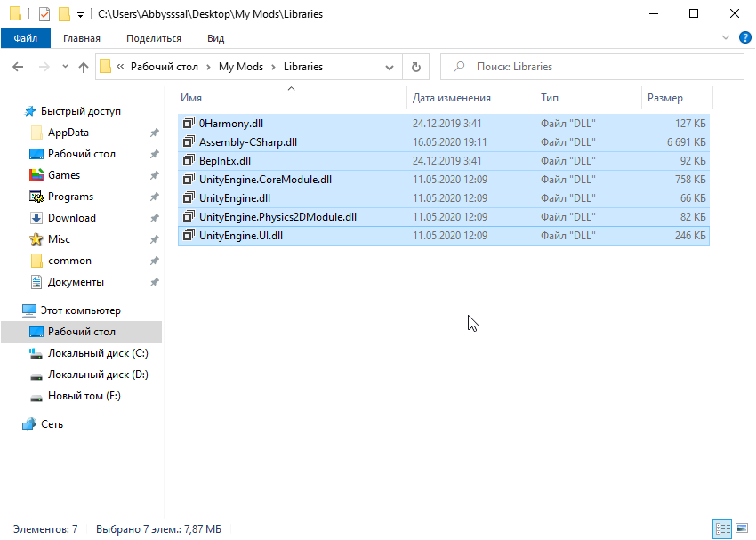Click the Assembly-CSharp.dll file name

[x=248, y=142]
